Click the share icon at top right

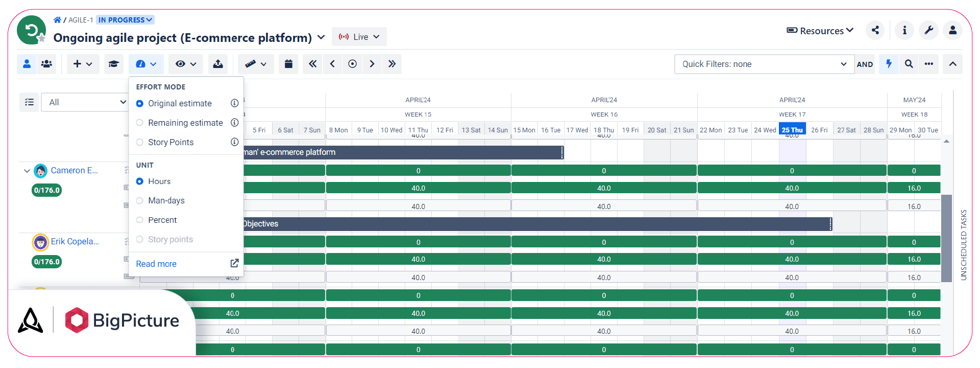pyautogui.click(x=875, y=30)
